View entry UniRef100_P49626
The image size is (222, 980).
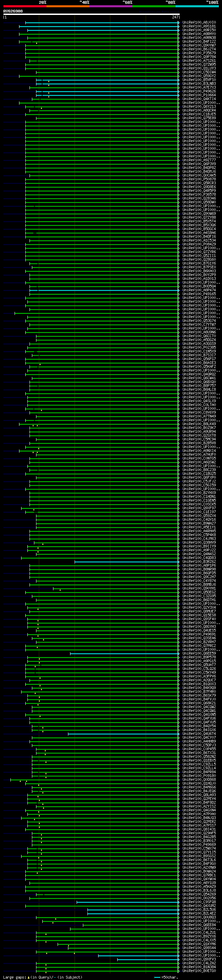coord(199,91)
